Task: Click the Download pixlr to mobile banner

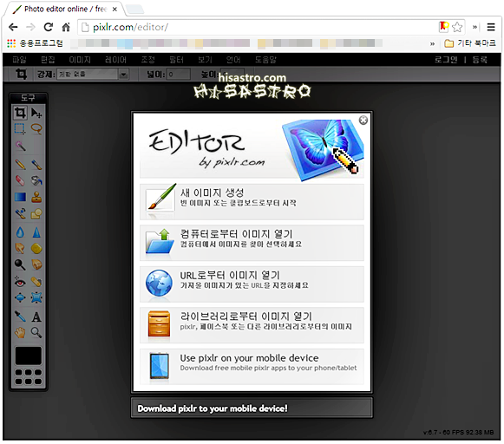Action: (252, 408)
